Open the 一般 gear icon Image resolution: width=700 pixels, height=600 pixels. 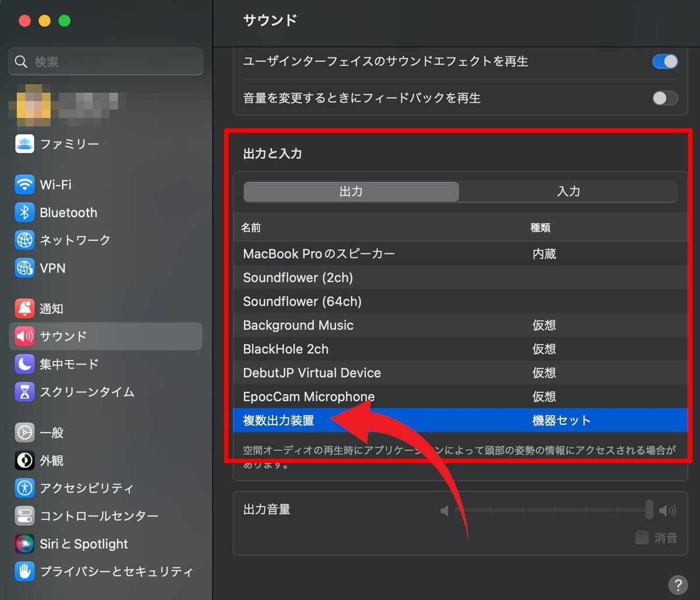pos(24,432)
